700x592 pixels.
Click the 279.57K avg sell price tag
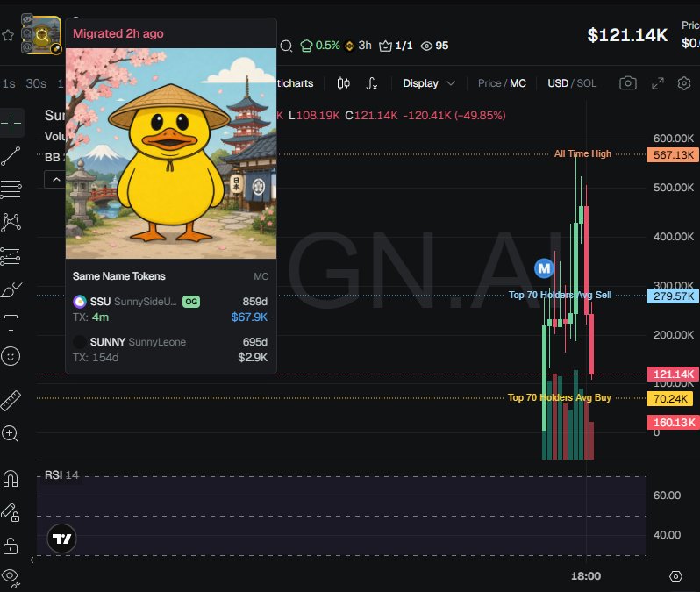coord(673,296)
